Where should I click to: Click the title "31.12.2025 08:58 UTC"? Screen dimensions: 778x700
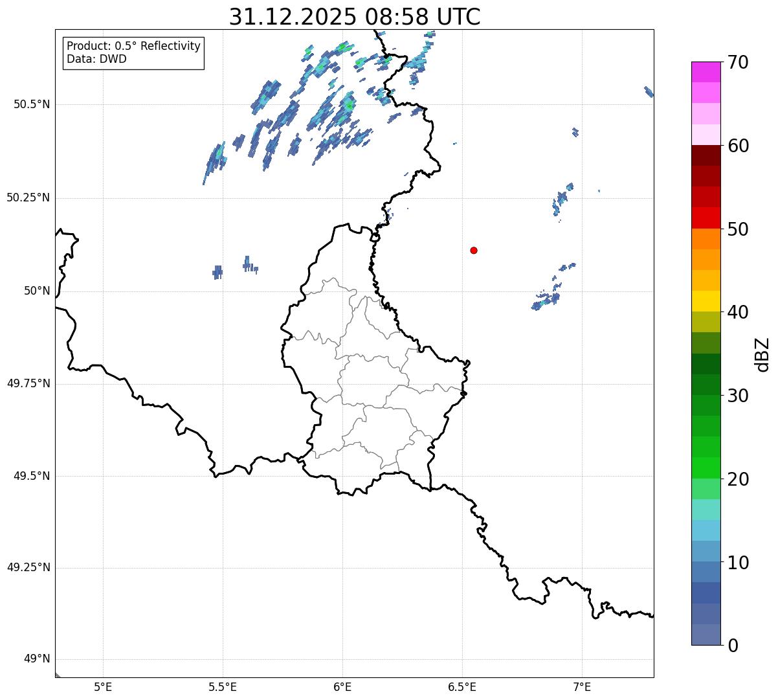[x=355, y=17]
